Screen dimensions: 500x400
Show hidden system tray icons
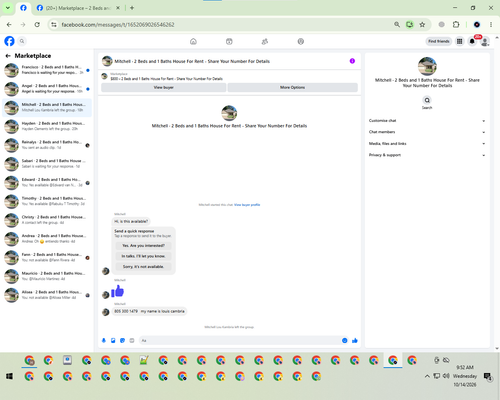(x=427, y=376)
